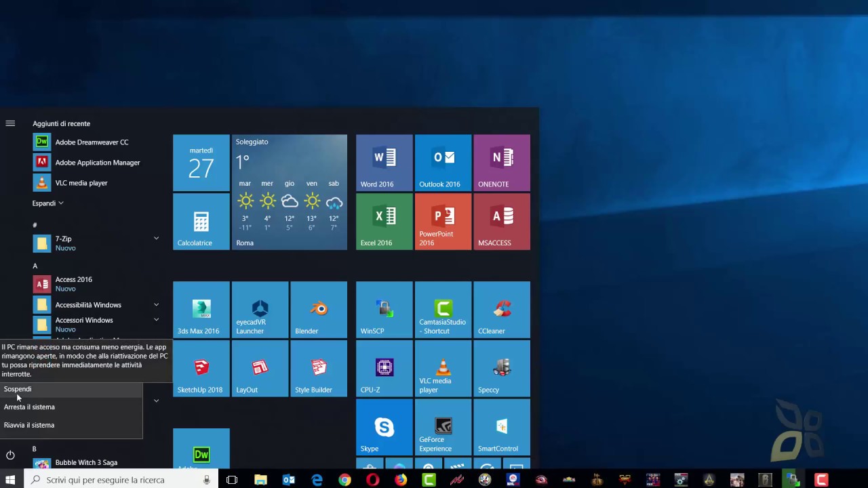The width and height of the screenshot is (868, 488).
Task: Click Espandi to show more recent apps
Action: (47, 203)
